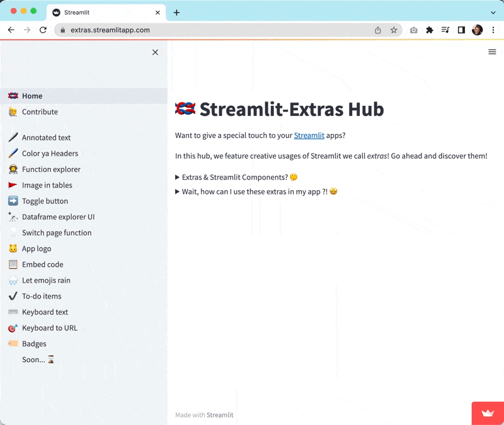Click the Soon... sidebar entry

(x=84, y=360)
